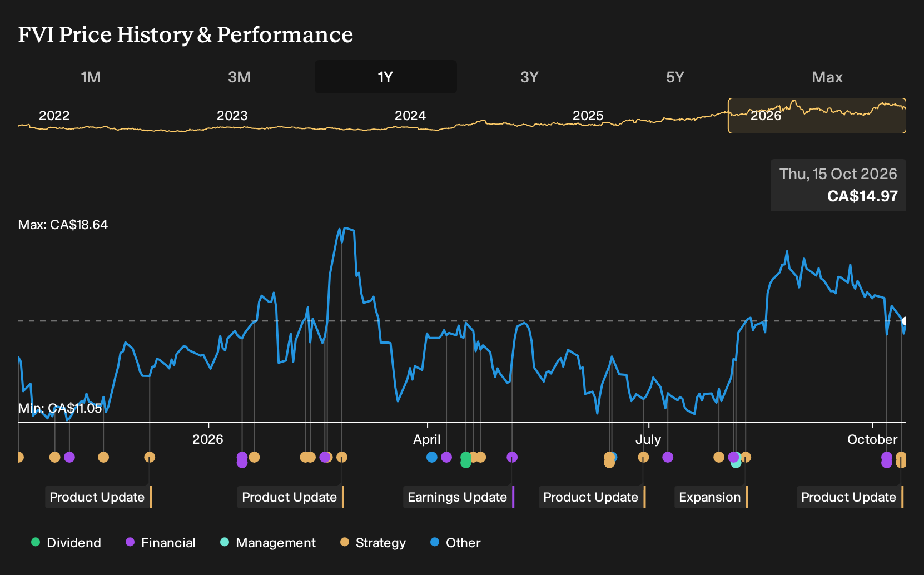Click the blue Other event dot near April
This screenshot has width=924, height=575.
click(432, 457)
